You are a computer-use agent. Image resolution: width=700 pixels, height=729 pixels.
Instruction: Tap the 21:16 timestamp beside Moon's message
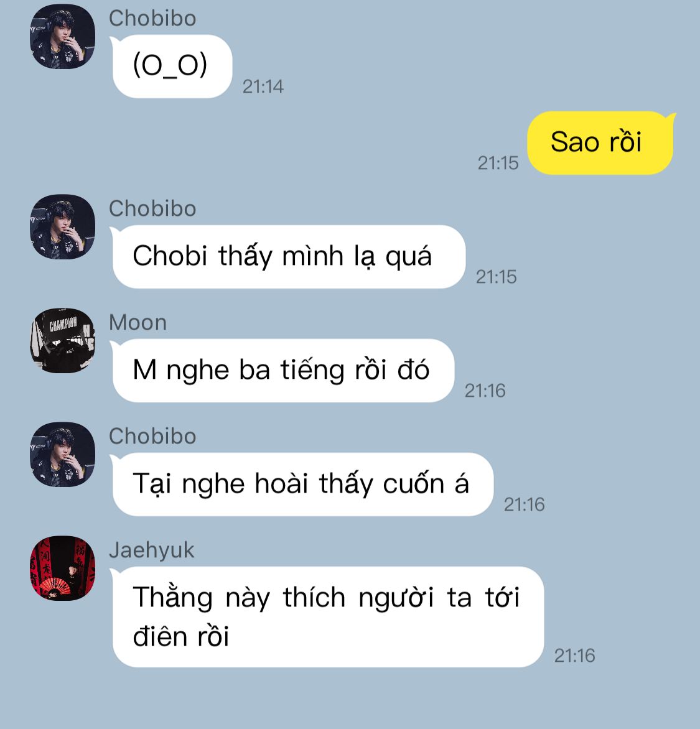pos(485,391)
